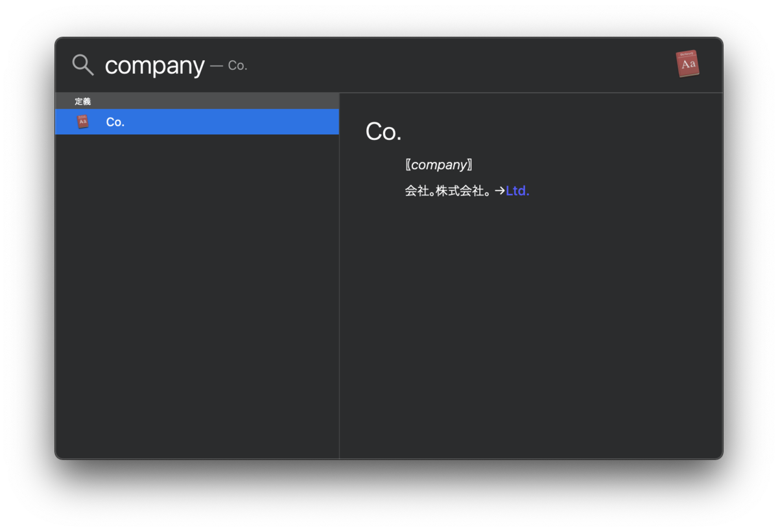Viewport: 778px width, 532px height.
Task: Click the magnifying glass search icon
Action: (83, 65)
